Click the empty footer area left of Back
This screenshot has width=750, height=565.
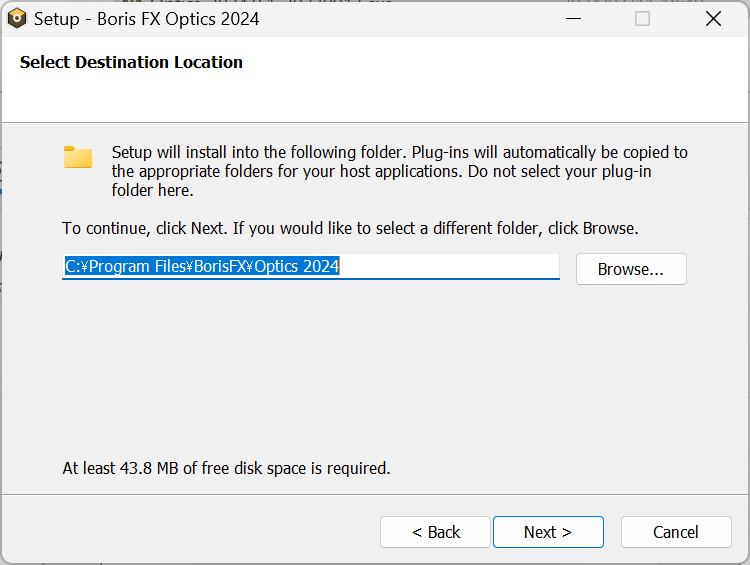point(191,532)
